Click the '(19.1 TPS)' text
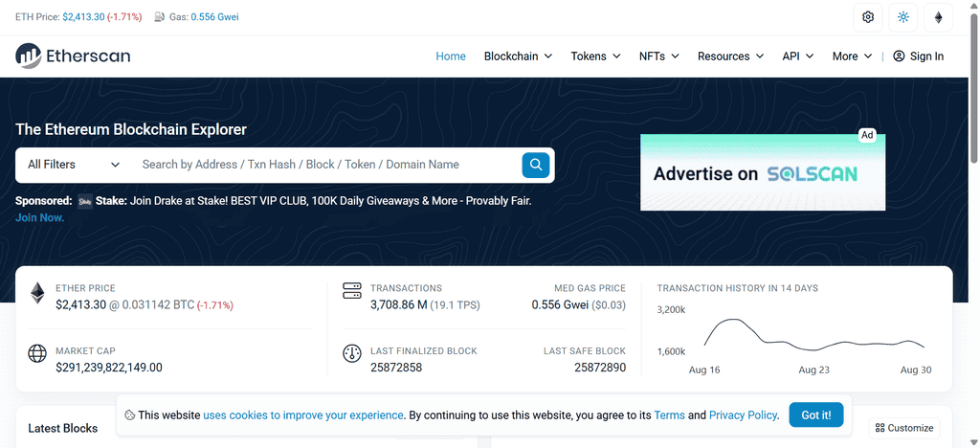 click(455, 305)
